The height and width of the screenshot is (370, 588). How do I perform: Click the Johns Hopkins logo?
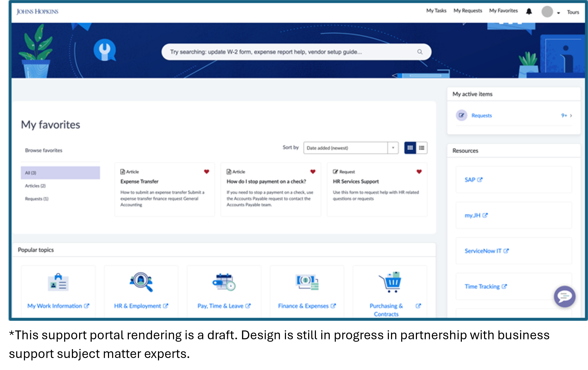(37, 11)
